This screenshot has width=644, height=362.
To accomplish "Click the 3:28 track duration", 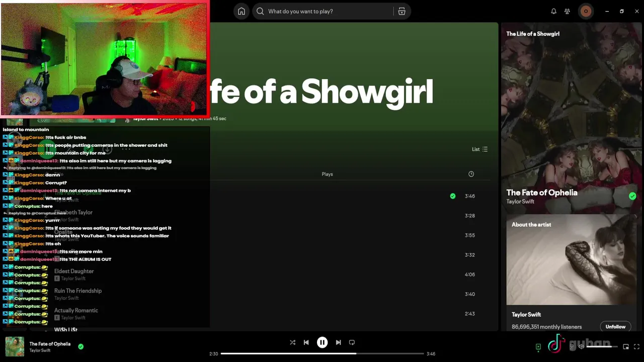I will click(470, 216).
